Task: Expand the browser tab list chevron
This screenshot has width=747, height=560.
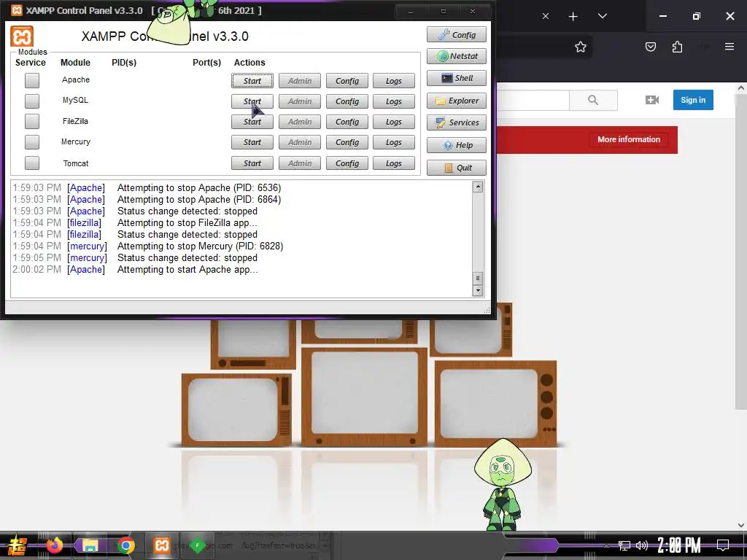Action: (603, 16)
